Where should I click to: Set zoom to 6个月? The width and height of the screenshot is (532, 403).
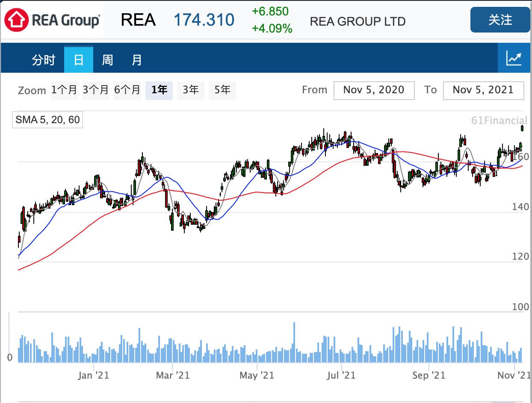pos(127,90)
